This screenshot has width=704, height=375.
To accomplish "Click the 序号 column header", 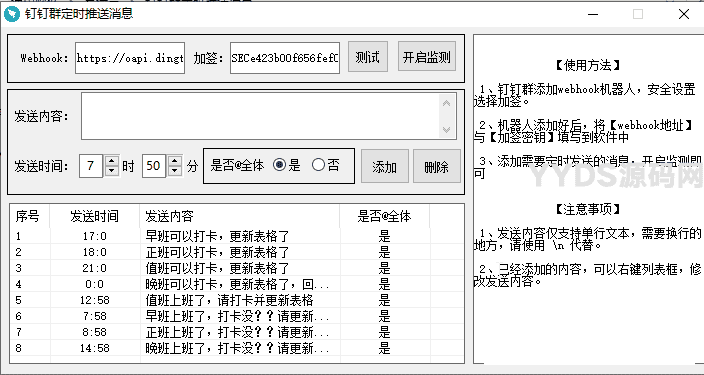I will (30, 216).
